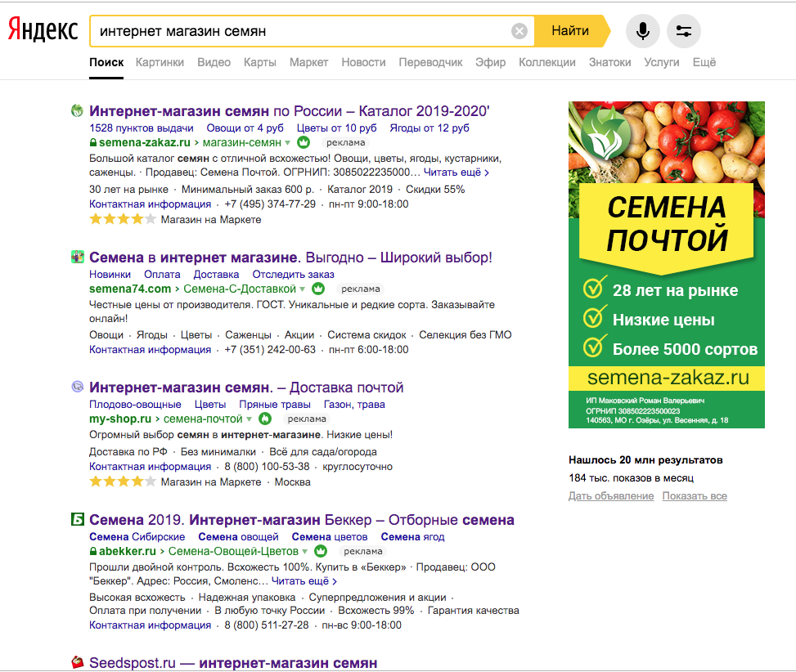Open the Ещё menu in navigation
This screenshot has width=796, height=672.
tap(704, 62)
